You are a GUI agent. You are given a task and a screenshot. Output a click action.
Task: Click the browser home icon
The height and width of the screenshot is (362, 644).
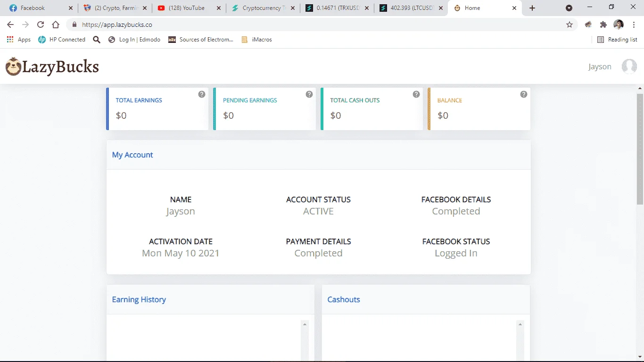(x=56, y=25)
